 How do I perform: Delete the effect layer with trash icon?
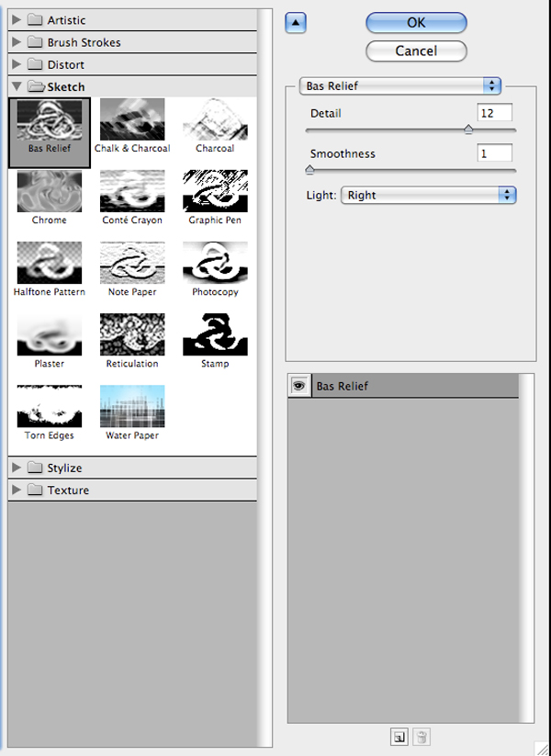click(x=422, y=738)
